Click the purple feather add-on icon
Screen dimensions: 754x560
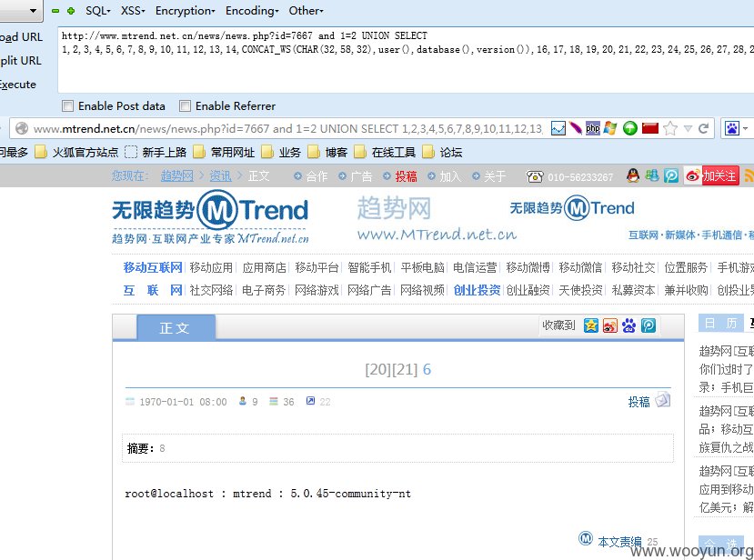pos(575,128)
